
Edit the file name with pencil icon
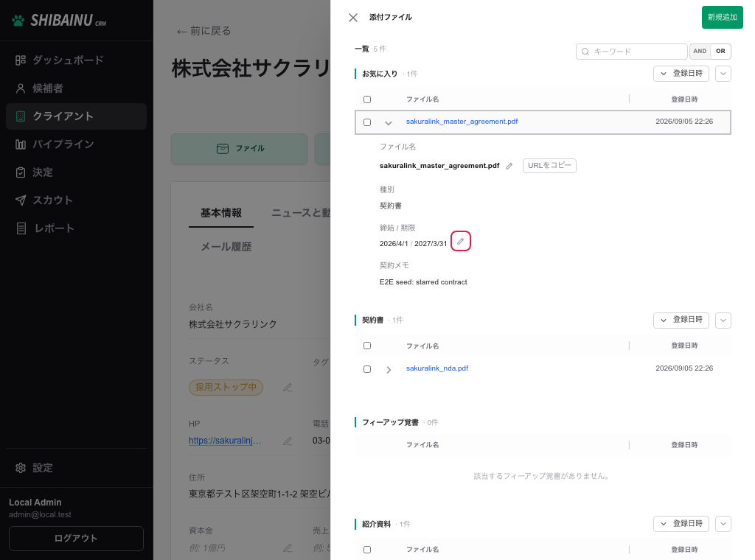click(509, 166)
